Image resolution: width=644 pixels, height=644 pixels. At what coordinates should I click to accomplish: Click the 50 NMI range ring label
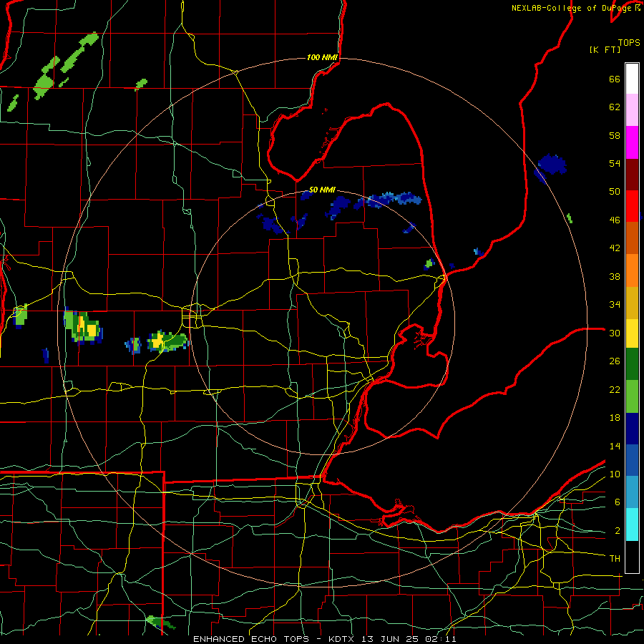[322, 190]
